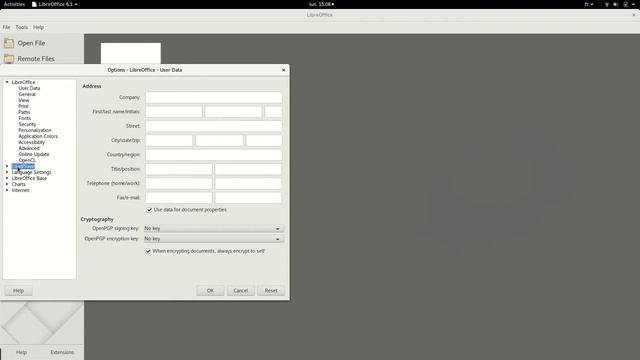Expand the Charts tree node

7,184
